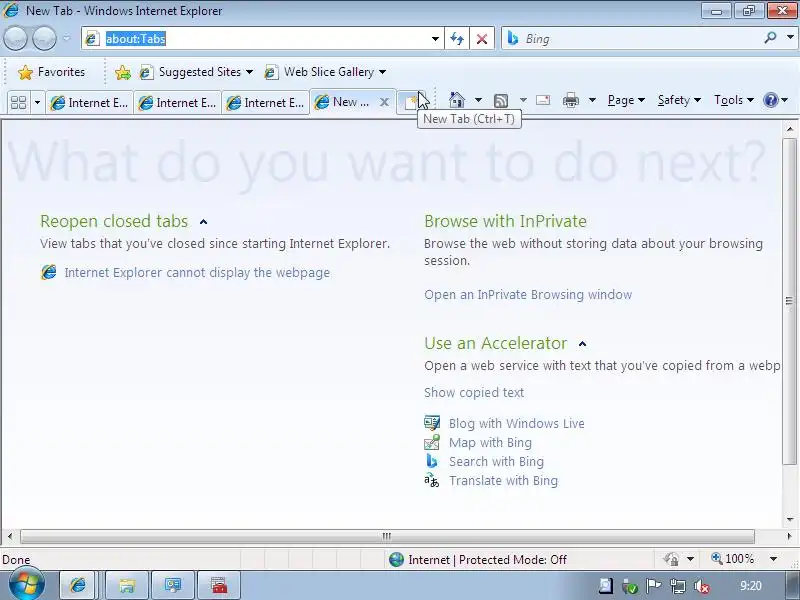This screenshot has height=600, width=800.
Task: Click the scroll down arrow
Action: 790,520
